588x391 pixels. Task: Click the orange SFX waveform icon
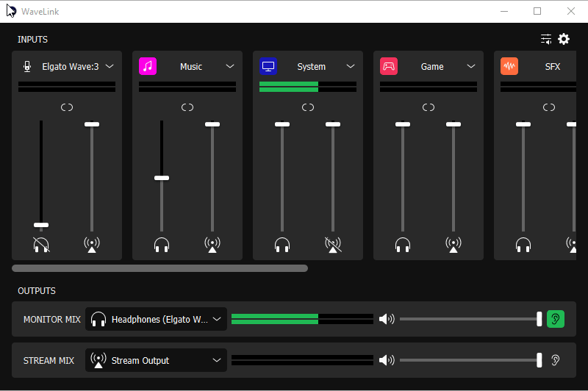click(509, 66)
